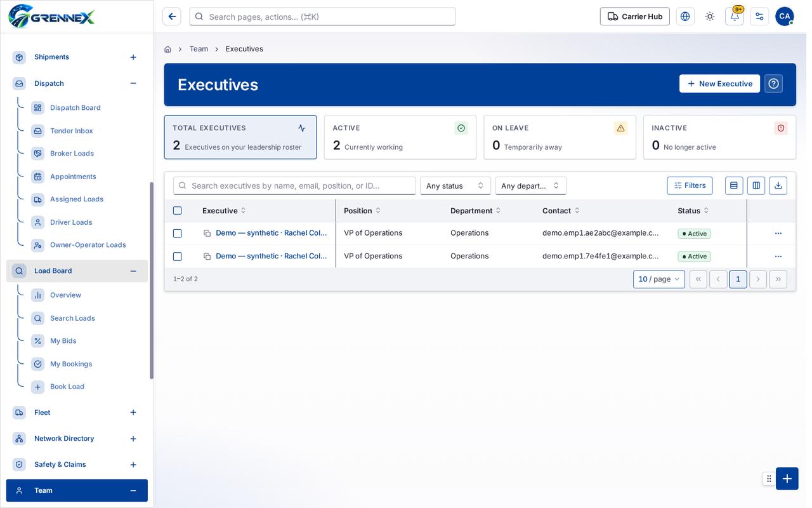812x508 pixels.
Task: Open My Bids in sidebar
Action: coord(63,341)
